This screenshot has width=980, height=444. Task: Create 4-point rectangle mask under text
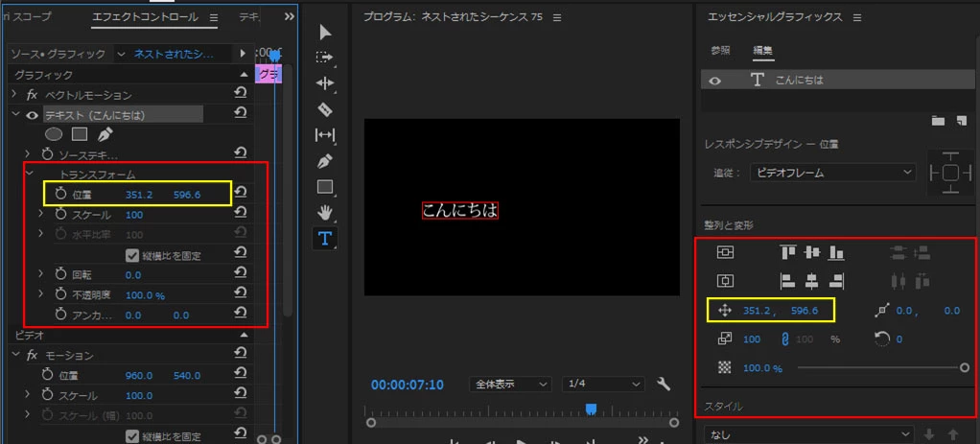tap(80, 134)
